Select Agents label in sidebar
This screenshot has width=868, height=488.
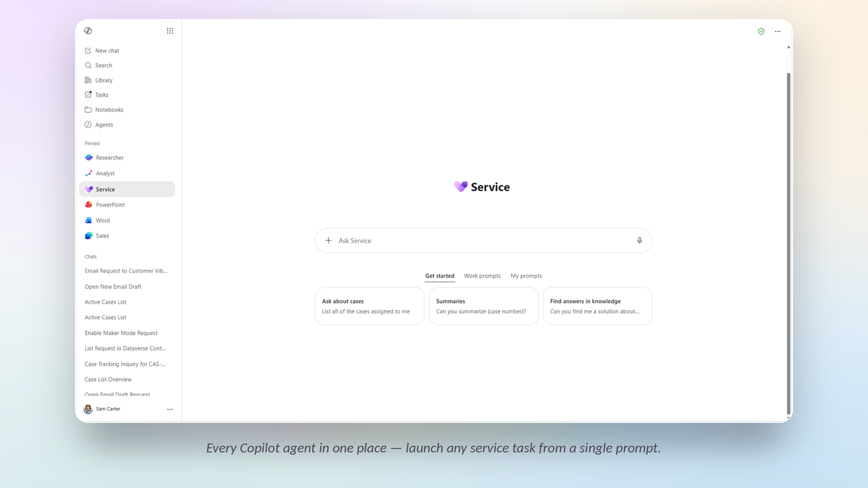[104, 125]
